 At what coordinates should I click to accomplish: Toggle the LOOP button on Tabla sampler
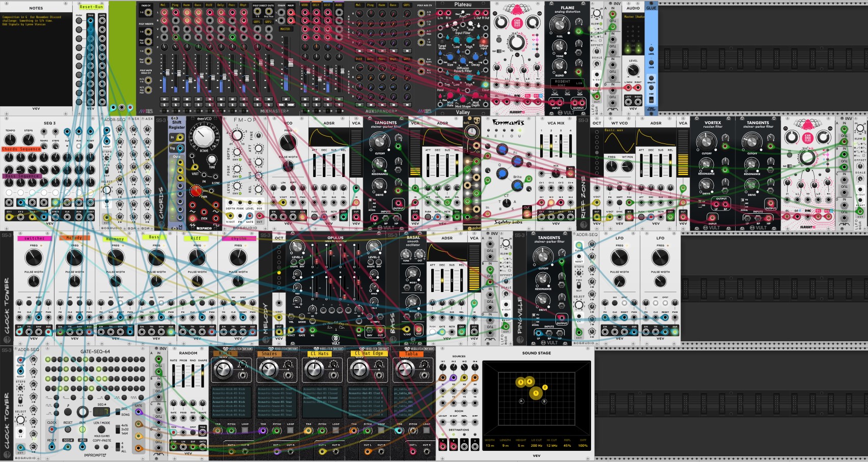427,430
